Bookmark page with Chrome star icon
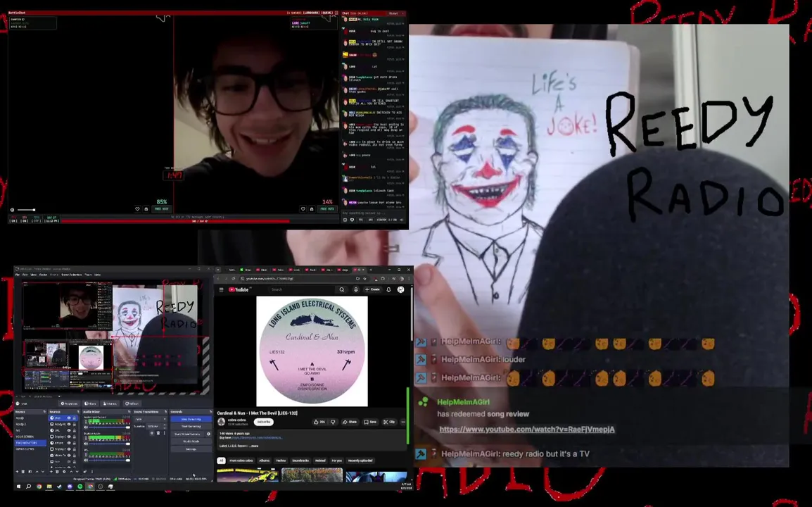This screenshot has width=812, height=507. [x=364, y=278]
